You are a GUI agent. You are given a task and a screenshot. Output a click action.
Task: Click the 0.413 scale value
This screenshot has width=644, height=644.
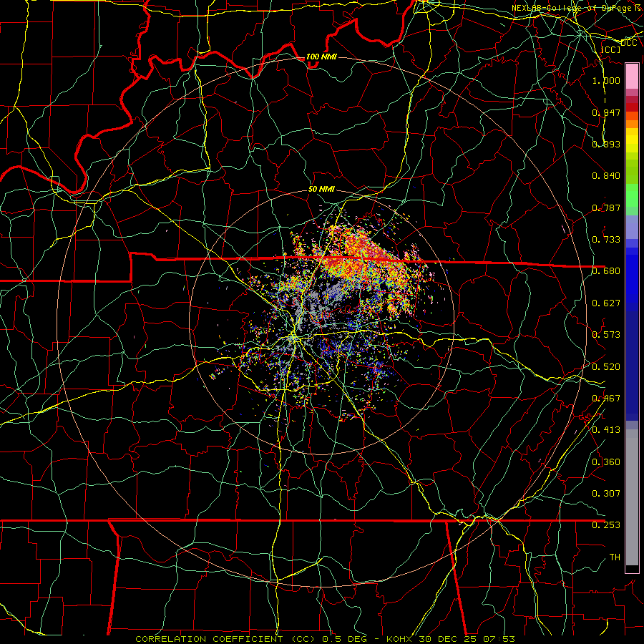point(606,430)
